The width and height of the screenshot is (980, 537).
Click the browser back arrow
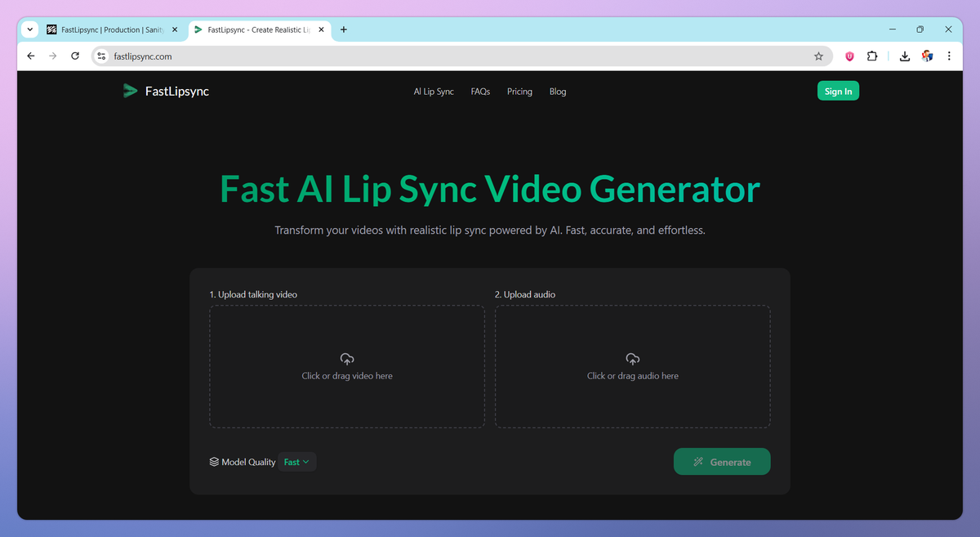pos(31,56)
